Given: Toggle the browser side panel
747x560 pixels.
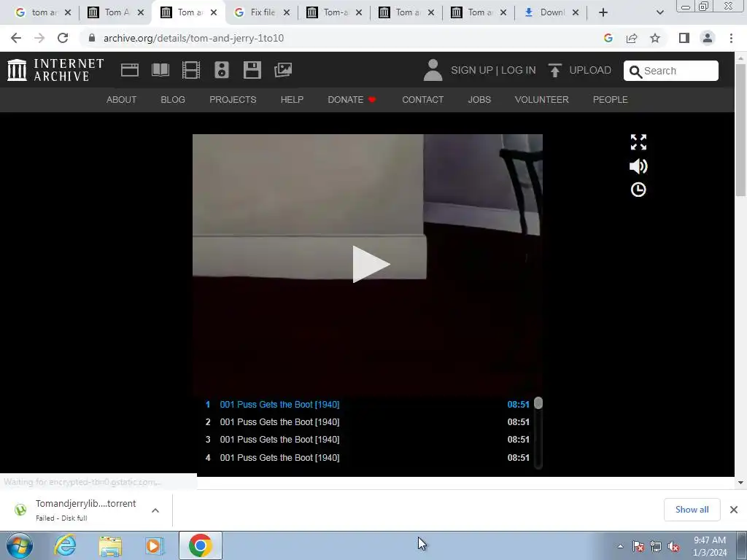Looking at the screenshot, I should (x=684, y=38).
